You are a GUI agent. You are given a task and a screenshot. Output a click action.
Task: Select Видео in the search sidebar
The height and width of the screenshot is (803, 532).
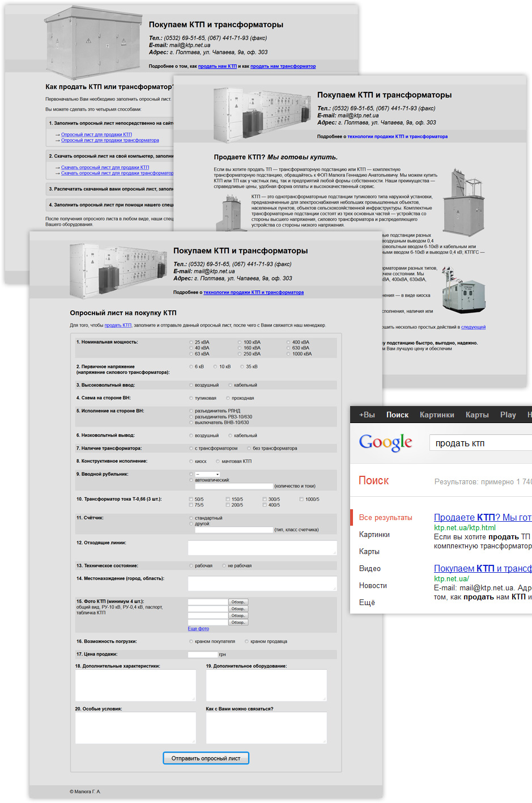coord(369,568)
